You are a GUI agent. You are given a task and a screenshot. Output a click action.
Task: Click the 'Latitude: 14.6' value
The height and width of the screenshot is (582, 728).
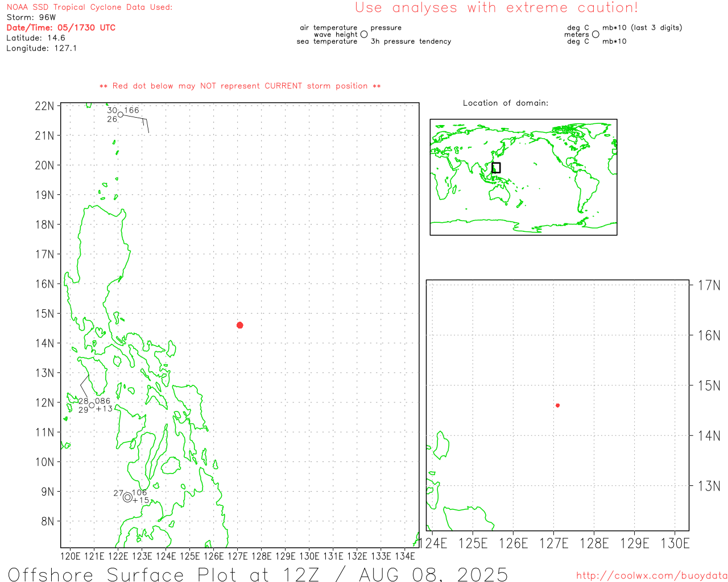click(36, 38)
